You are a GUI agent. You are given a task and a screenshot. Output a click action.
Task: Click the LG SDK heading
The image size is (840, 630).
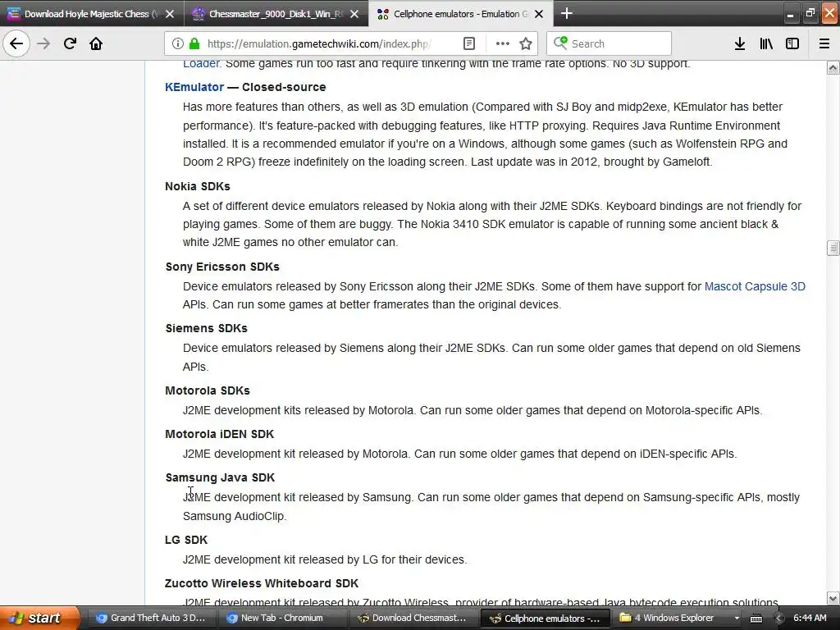click(186, 540)
